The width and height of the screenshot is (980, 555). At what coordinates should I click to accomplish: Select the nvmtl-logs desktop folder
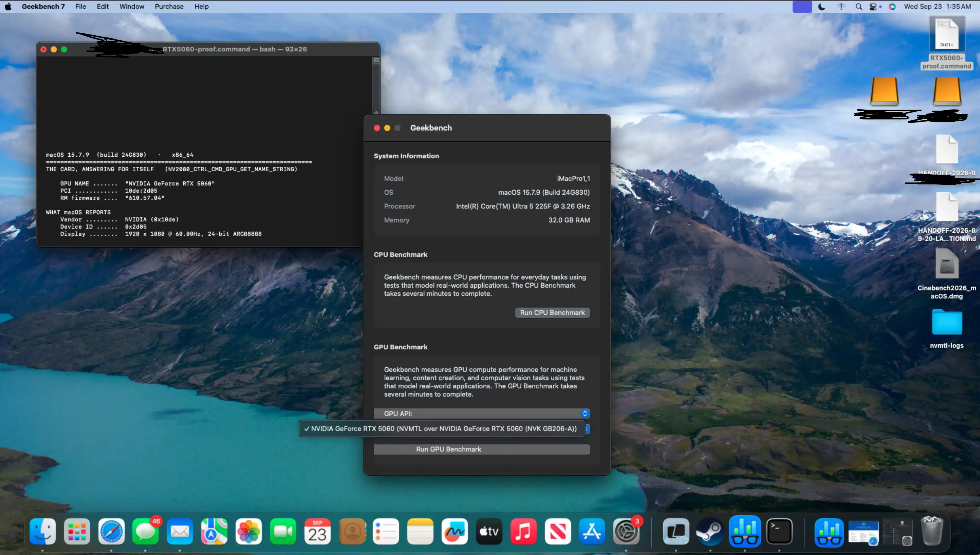(x=947, y=328)
